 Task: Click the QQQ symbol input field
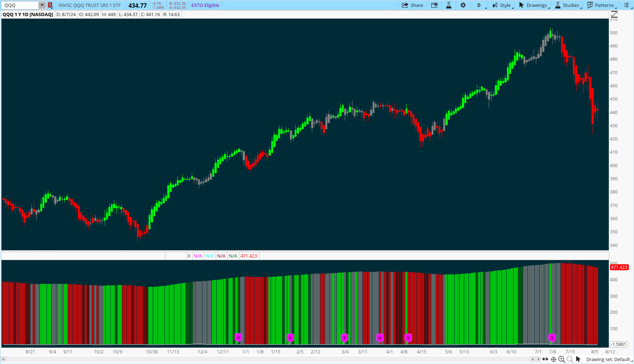pyautogui.click(x=20, y=5)
